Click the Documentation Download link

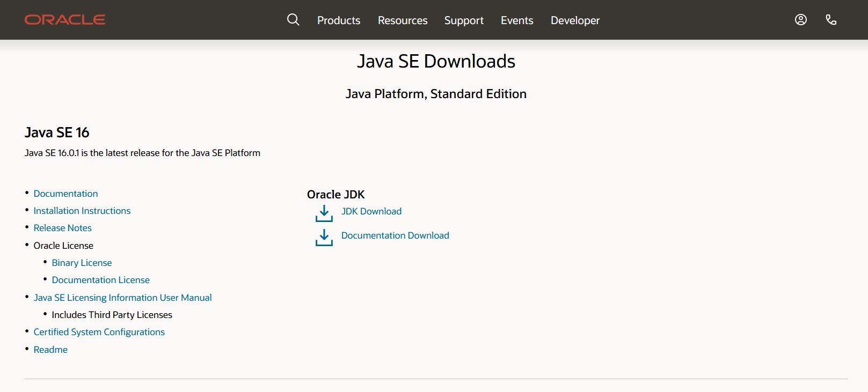point(395,235)
